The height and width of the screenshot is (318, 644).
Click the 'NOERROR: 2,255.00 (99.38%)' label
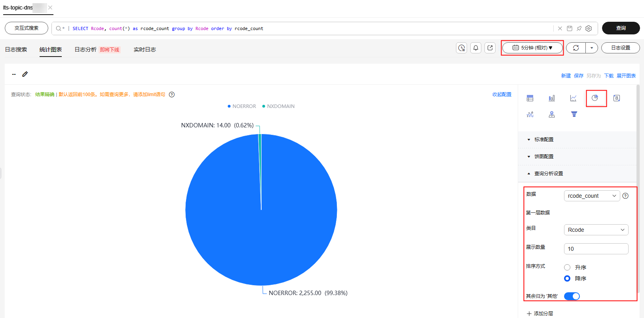click(308, 293)
